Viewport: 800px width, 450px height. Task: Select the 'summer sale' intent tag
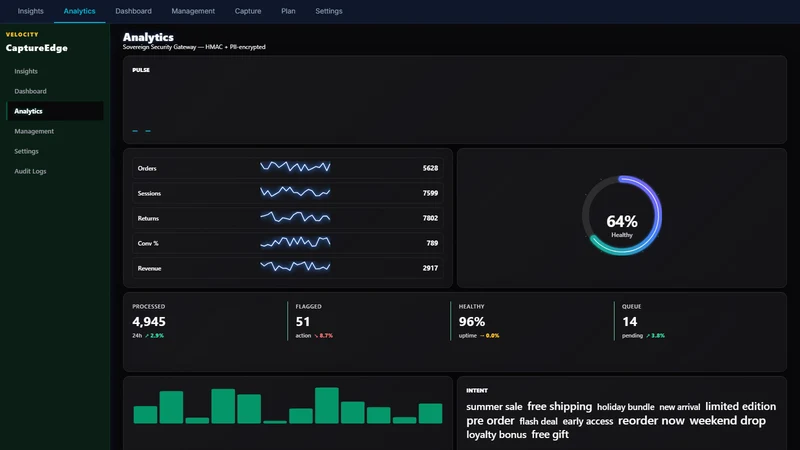coord(494,407)
